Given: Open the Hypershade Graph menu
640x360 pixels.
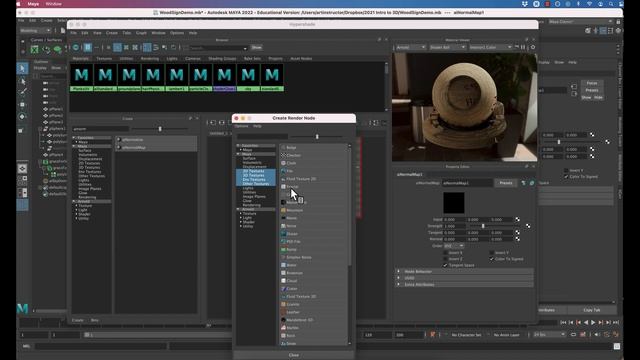Looking at the screenshot, I should (x=141, y=33).
